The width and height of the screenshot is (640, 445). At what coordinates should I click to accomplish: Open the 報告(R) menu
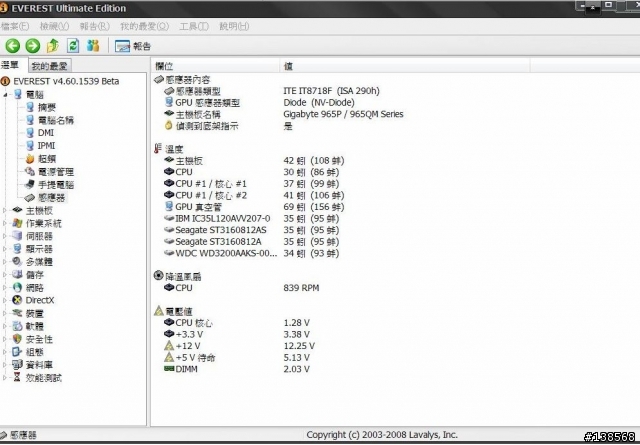[x=94, y=26]
